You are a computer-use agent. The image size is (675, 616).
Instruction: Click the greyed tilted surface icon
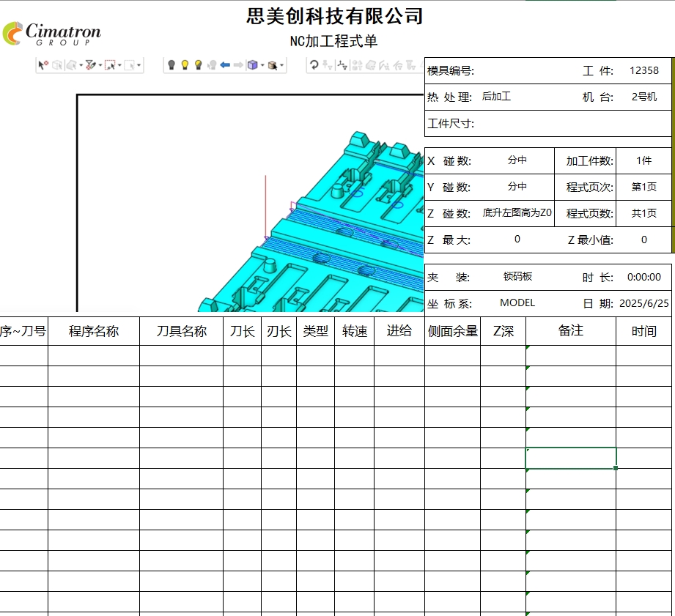tap(371, 65)
